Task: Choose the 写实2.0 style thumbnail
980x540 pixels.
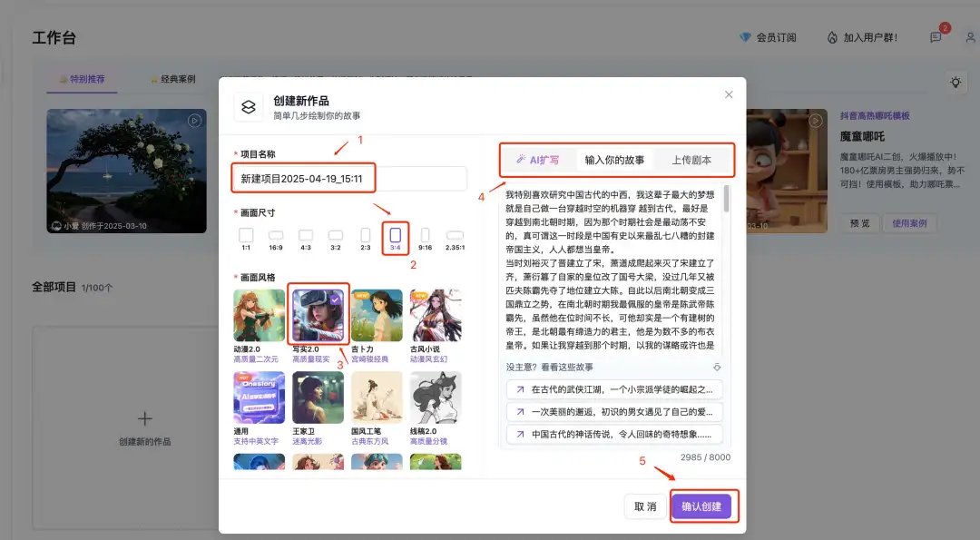Action: pos(318,315)
